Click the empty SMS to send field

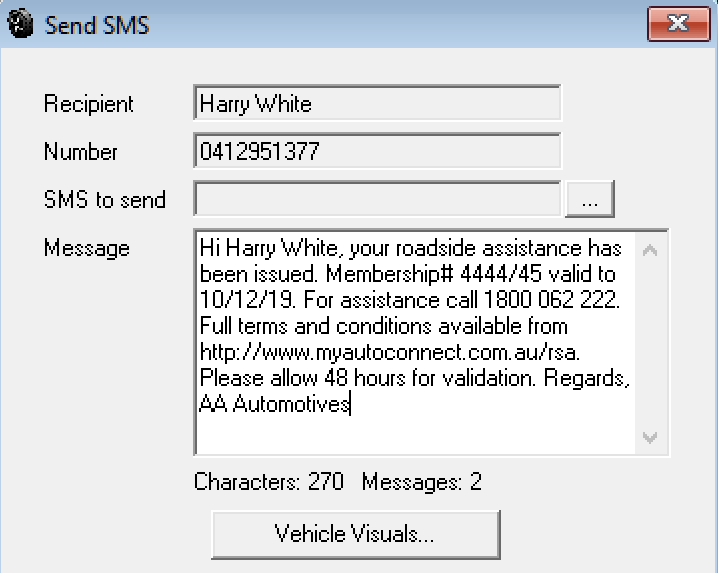point(377,199)
